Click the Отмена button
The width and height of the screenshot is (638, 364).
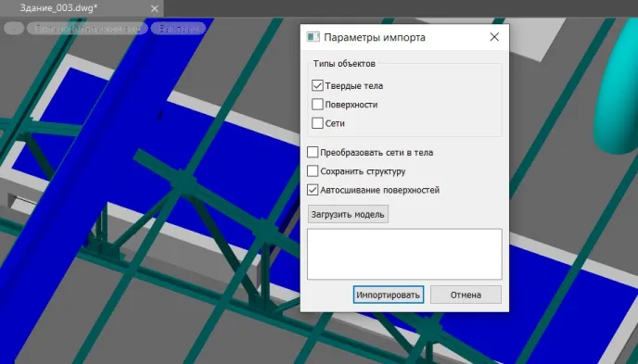coord(466,295)
